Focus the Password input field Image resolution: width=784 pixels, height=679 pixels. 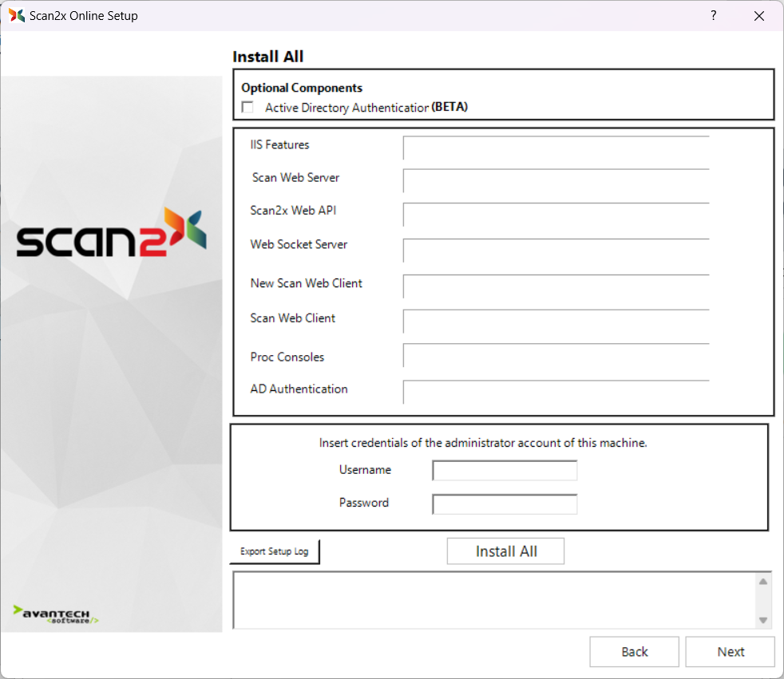pos(505,504)
